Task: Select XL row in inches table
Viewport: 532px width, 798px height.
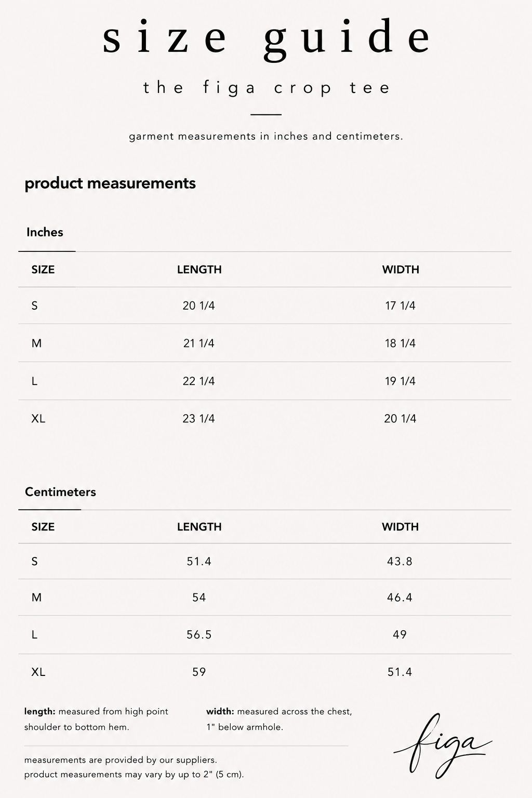Action: pos(265,419)
